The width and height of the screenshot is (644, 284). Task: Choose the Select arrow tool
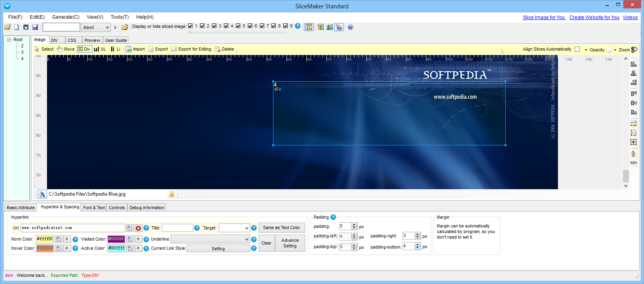[x=44, y=49]
